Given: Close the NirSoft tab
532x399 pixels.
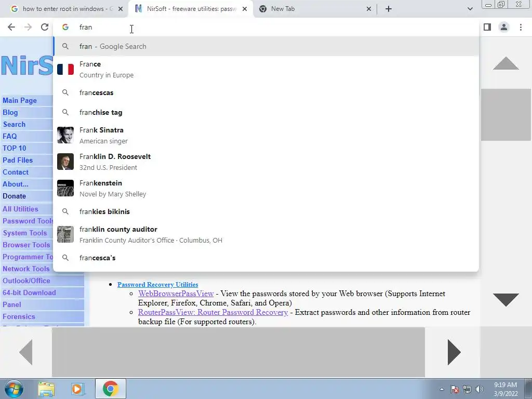Looking at the screenshot, I should [x=245, y=9].
